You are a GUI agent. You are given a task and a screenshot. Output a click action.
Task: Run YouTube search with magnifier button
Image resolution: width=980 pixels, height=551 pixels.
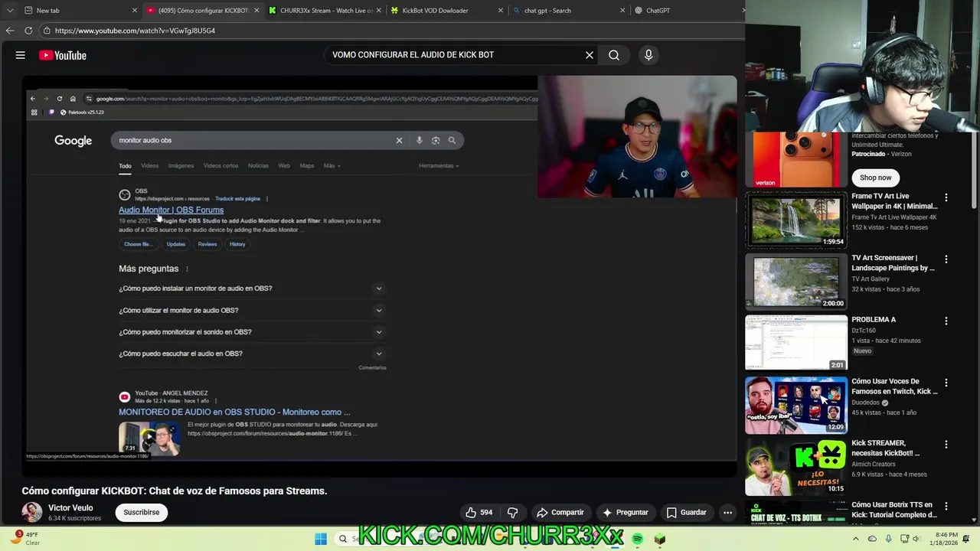[614, 55]
